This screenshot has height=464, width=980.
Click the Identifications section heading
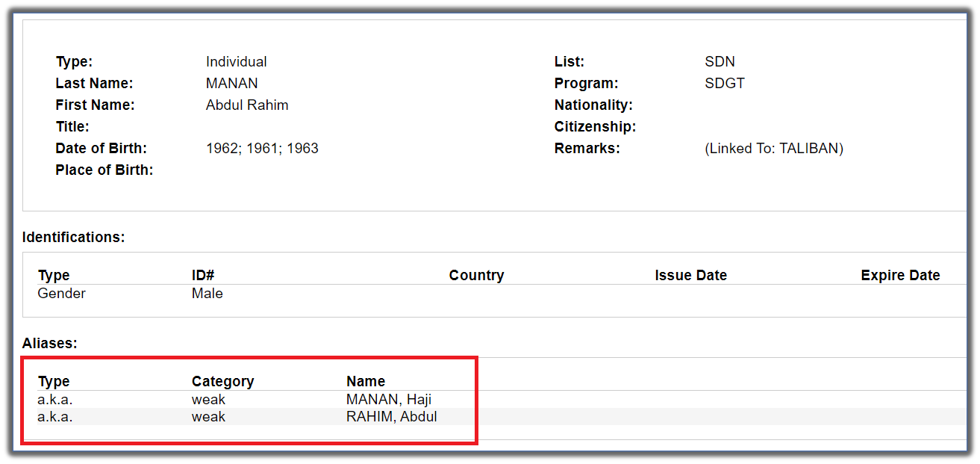click(73, 238)
